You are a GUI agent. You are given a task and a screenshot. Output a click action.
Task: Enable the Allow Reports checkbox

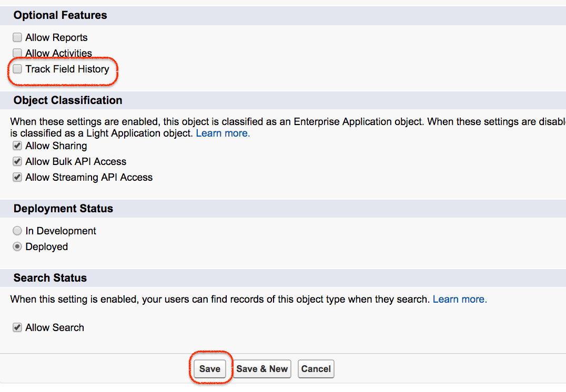point(16,37)
